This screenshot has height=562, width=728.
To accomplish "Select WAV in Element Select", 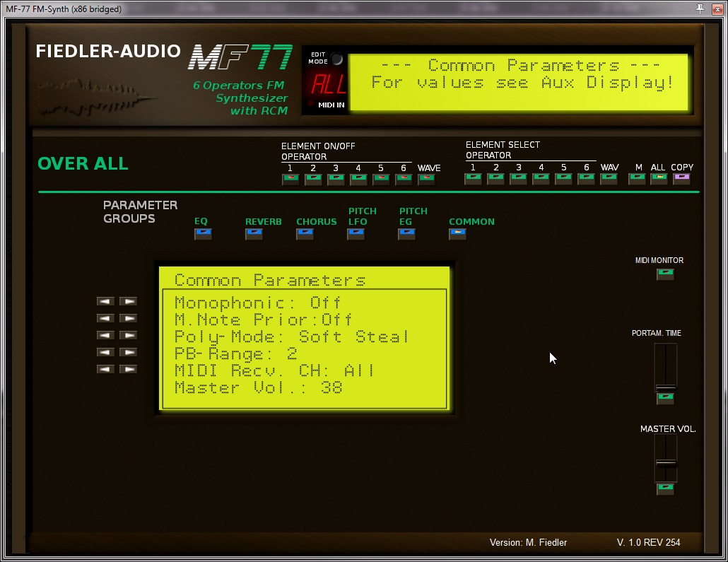I will coord(609,179).
